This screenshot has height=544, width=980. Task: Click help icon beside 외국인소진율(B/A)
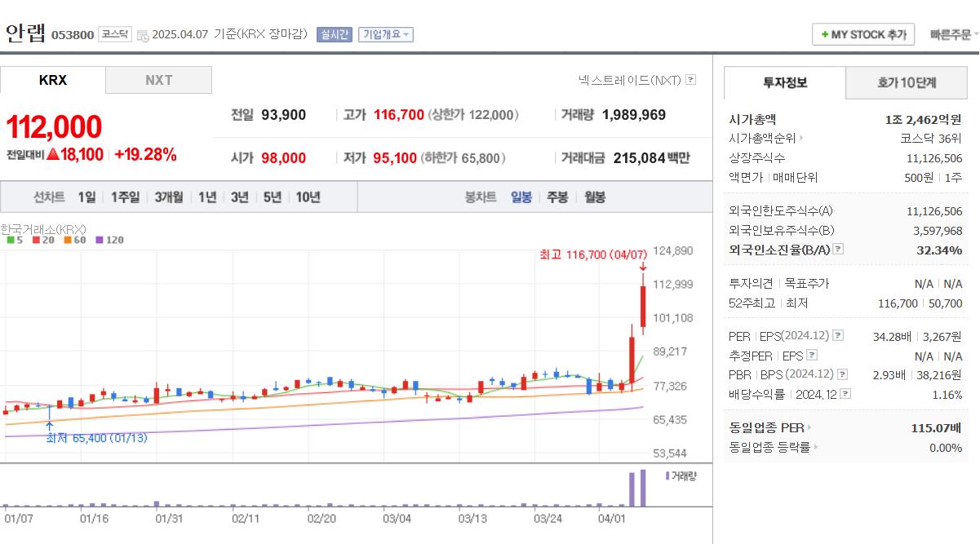click(x=837, y=250)
